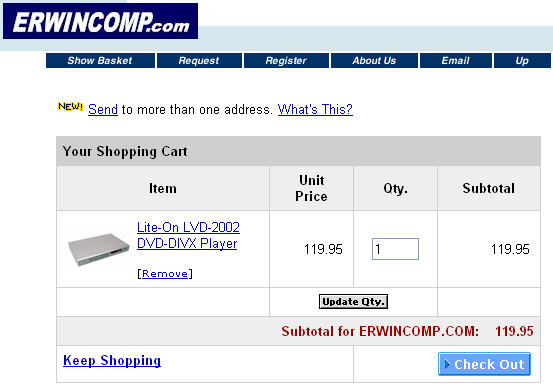Viewport: 553px width, 389px height.
Task: Open the Register navigation item
Action: tap(286, 61)
